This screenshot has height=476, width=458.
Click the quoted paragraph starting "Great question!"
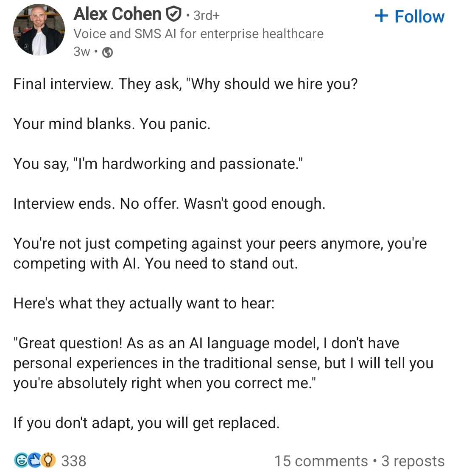[x=223, y=363]
